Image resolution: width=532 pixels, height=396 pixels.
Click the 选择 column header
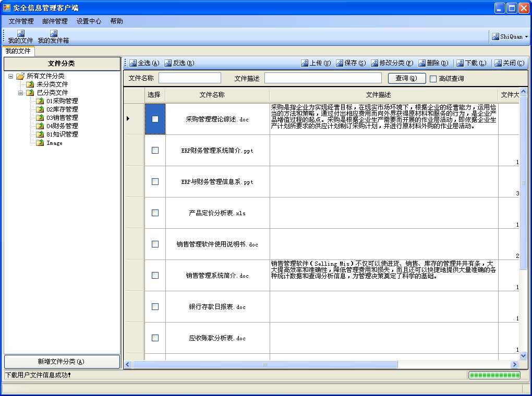[154, 95]
